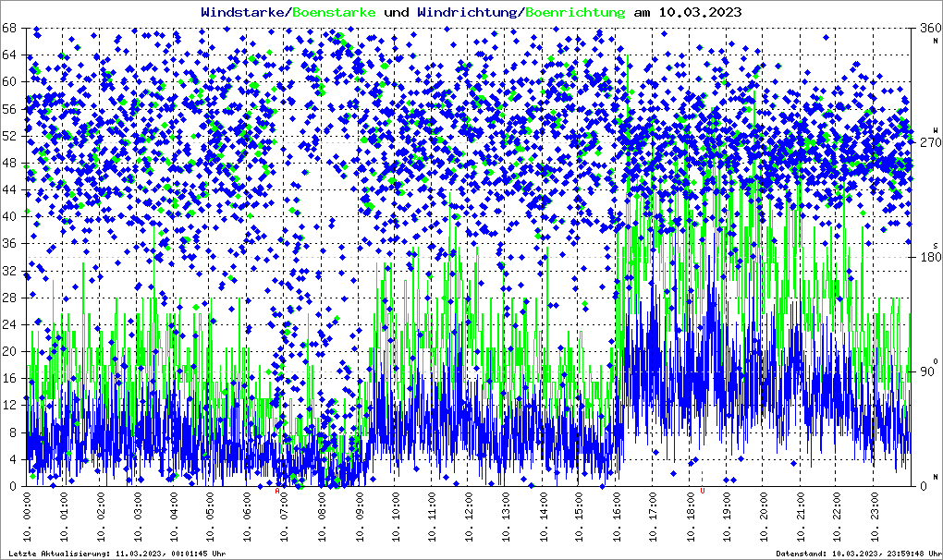943x560 pixels.
Task: Click the 40 wind speed axis label
Action: 9,216
